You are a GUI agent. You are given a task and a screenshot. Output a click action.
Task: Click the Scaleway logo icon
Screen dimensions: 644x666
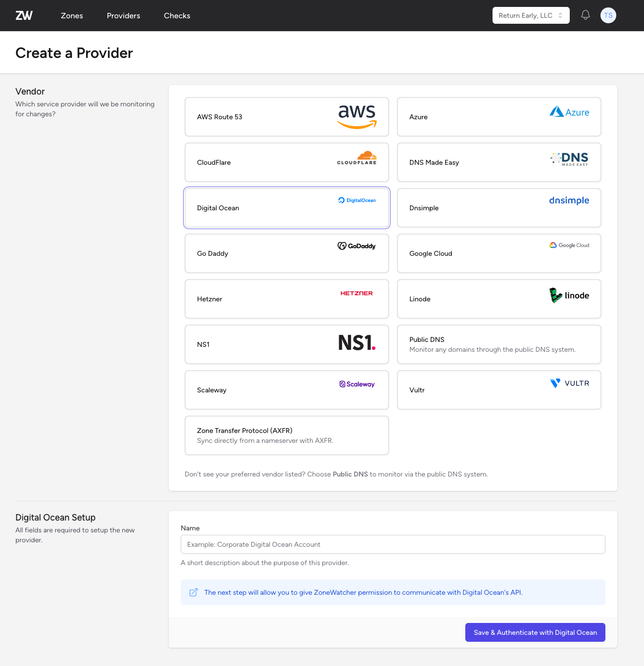pyautogui.click(x=343, y=384)
